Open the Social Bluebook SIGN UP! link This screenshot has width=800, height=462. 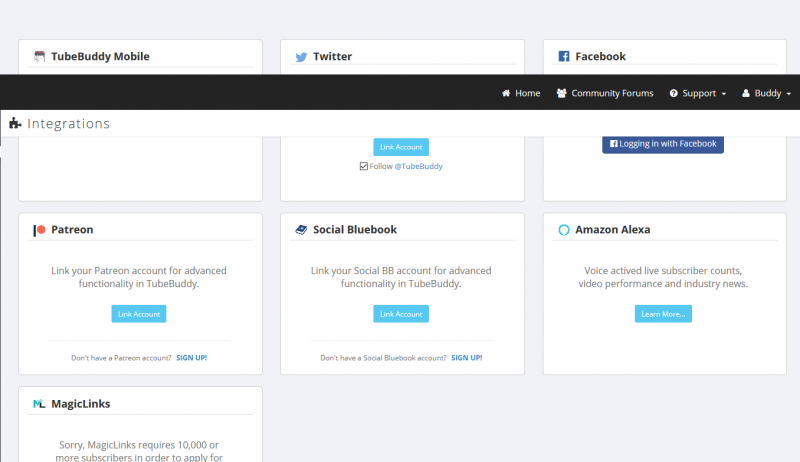tap(466, 357)
